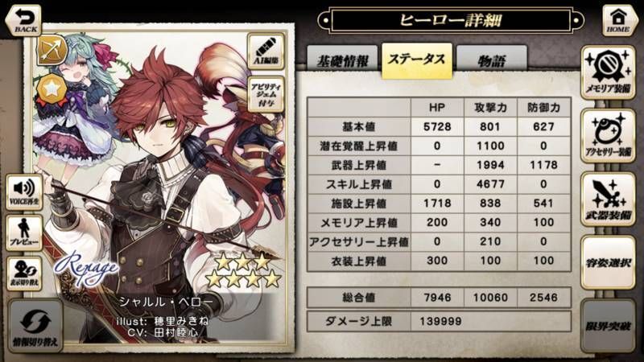Select the ステータス tab

click(x=417, y=60)
